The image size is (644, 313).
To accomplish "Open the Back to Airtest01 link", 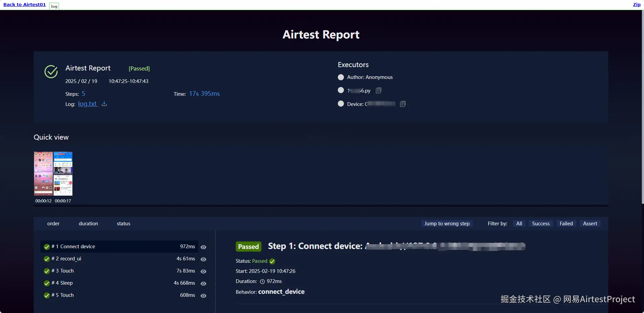I will click(x=25, y=4).
